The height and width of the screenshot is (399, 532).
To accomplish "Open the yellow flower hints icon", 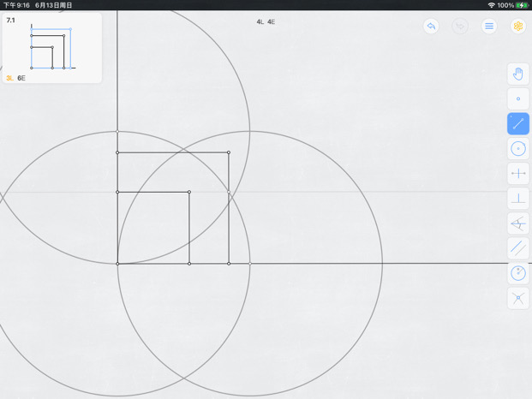I will pos(518,26).
